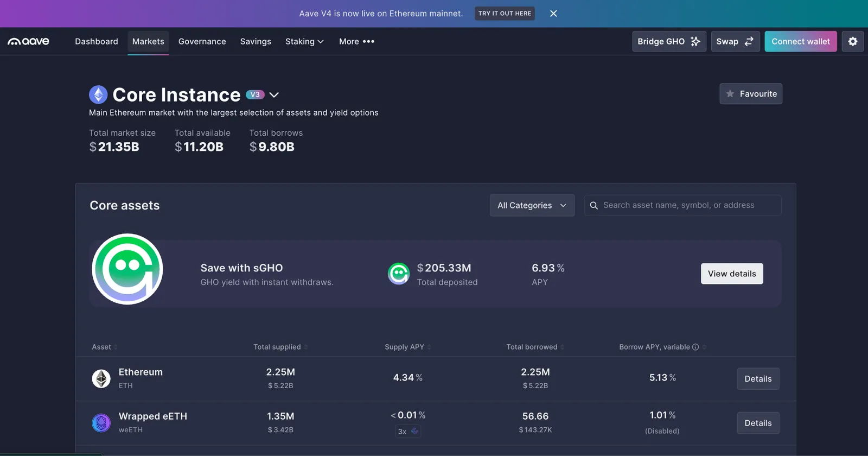This screenshot has height=456, width=868.
Task: Click the large sGHO logo graphic
Action: click(x=127, y=269)
